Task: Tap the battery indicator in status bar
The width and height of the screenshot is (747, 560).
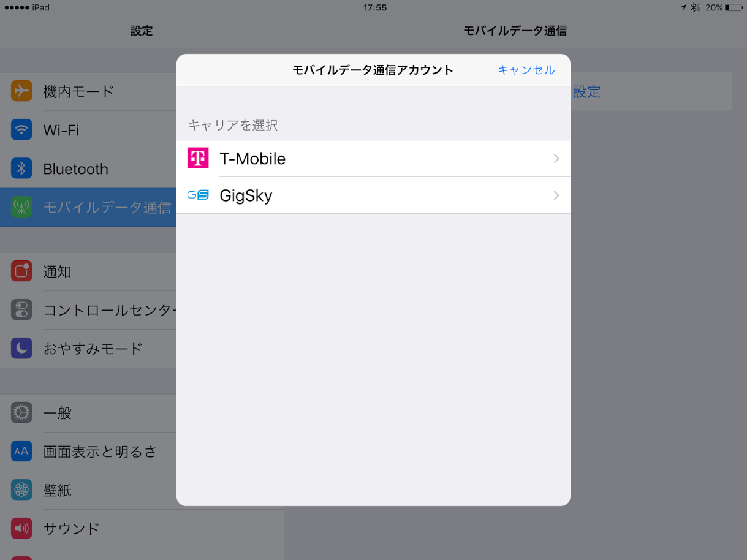Action: (x=734, y=8)
